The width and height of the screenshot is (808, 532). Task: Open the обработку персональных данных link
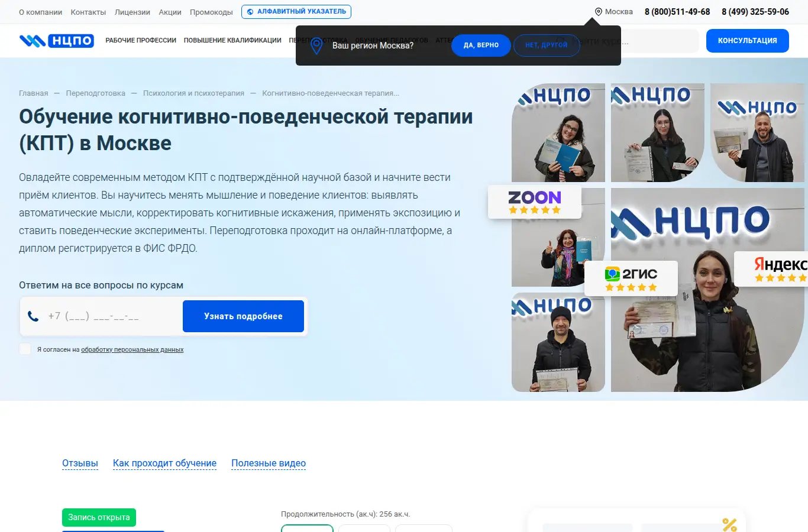[132, 349]
